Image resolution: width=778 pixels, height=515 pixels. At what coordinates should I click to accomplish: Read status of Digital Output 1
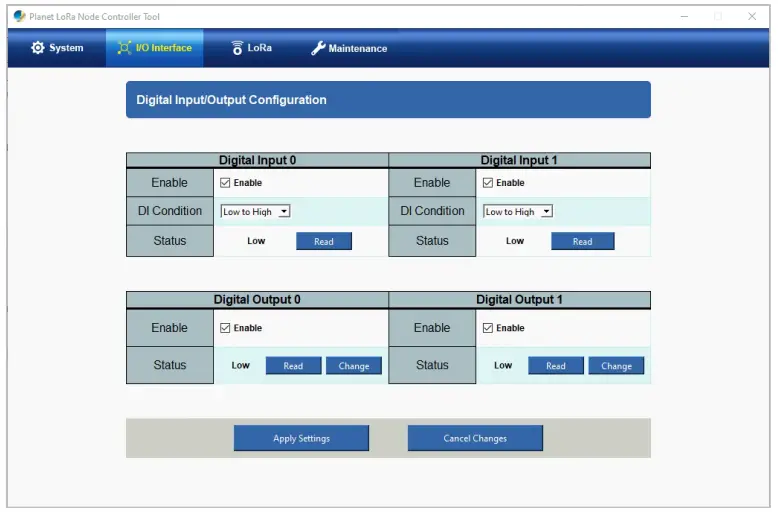click(556, 366)
